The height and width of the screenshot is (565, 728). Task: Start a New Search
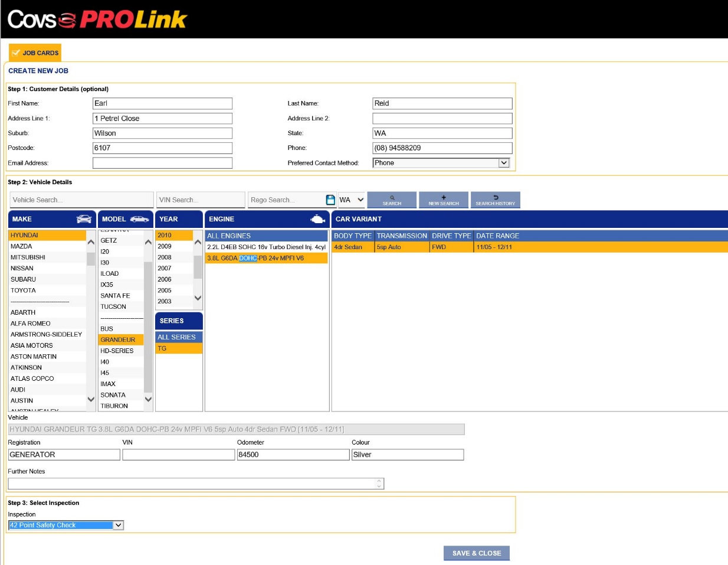(x=444, y=200)
